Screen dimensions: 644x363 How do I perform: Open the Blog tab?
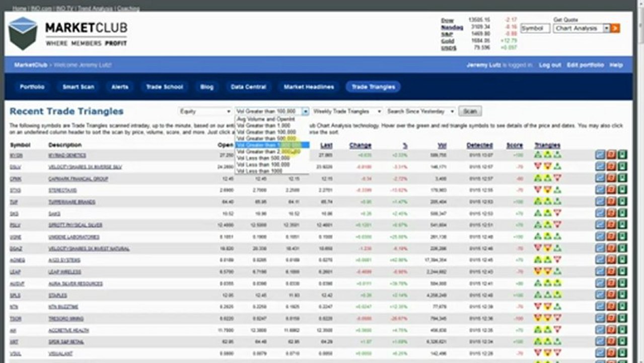tap(207, 87)
